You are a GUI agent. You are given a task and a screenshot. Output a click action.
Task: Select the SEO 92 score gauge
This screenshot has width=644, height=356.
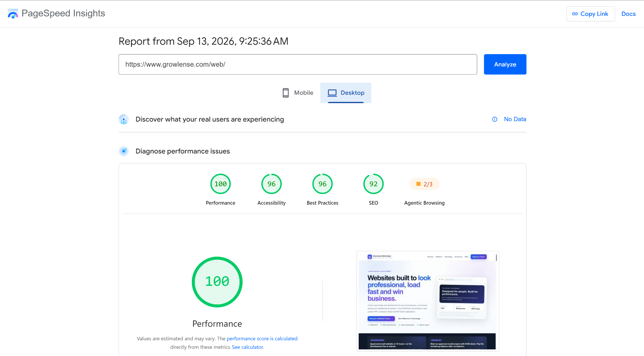(373, 184)
